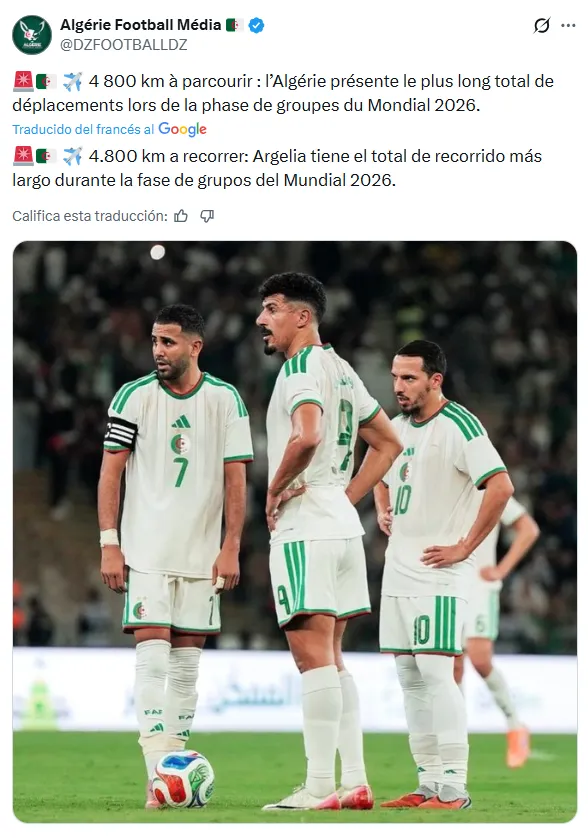Select the translated Spanish tweet text

tap(277, 168)
